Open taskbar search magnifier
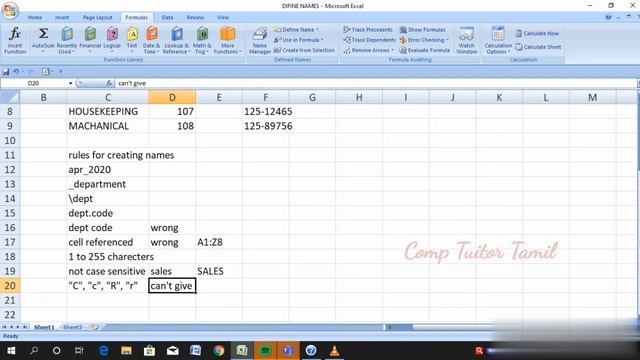640x360 pixels. pos(34,351)
